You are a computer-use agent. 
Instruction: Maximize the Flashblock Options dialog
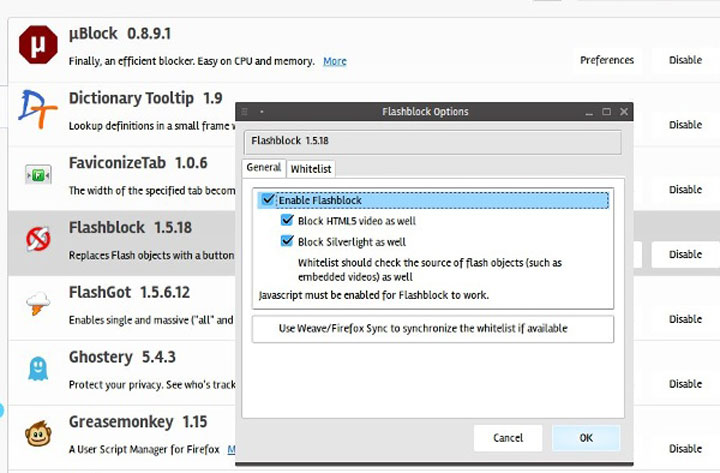coord(607,112)
